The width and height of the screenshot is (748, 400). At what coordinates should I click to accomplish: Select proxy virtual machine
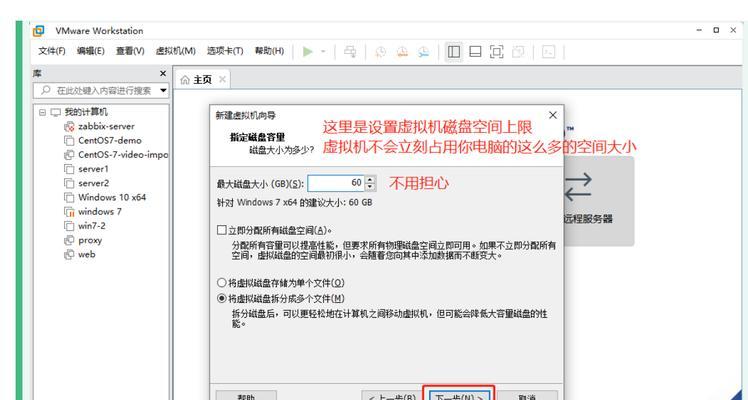pos(90,240)
